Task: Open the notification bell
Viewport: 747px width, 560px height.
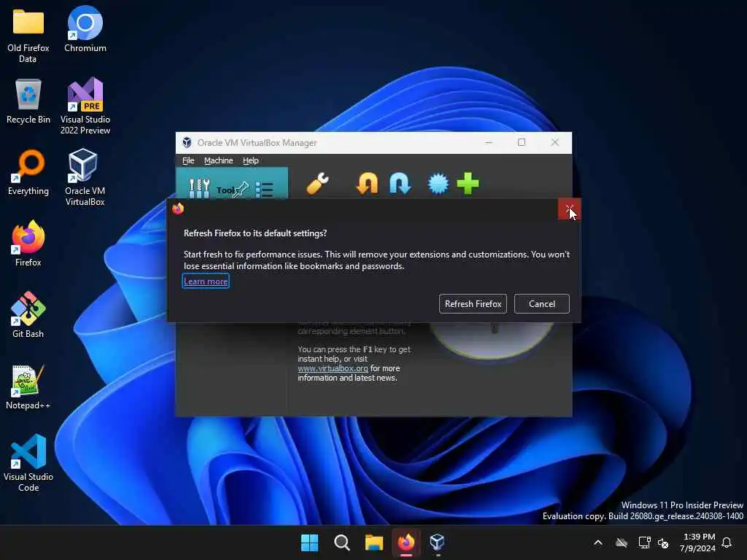Action: pos(727,542)
